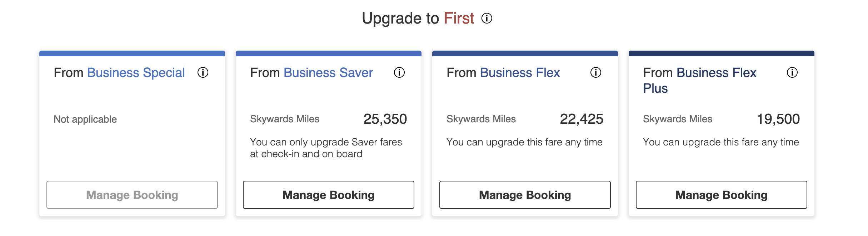The width and height of the screenshot is (868, 236).
Task: Click greyed Manage Booking under Business Special
Action: (x=132, y=195)
